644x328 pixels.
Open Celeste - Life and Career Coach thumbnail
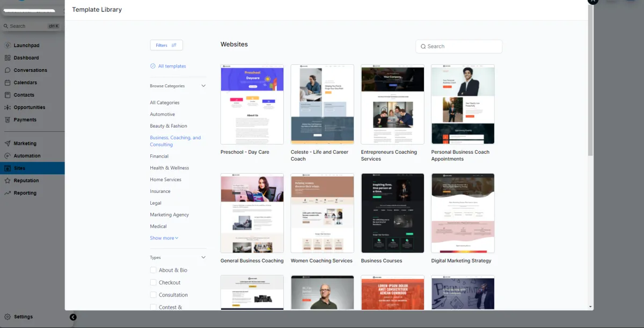[x=323, y=105]
